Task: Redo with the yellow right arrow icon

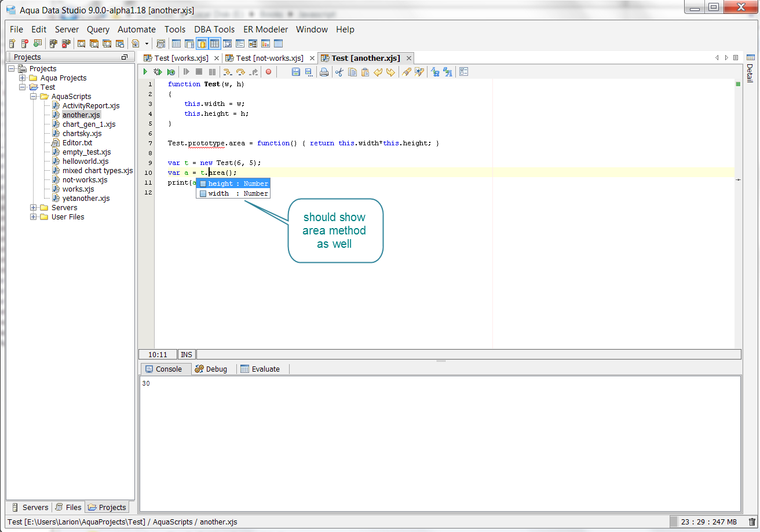Action: pyautogui.click(x=390, y=72)
